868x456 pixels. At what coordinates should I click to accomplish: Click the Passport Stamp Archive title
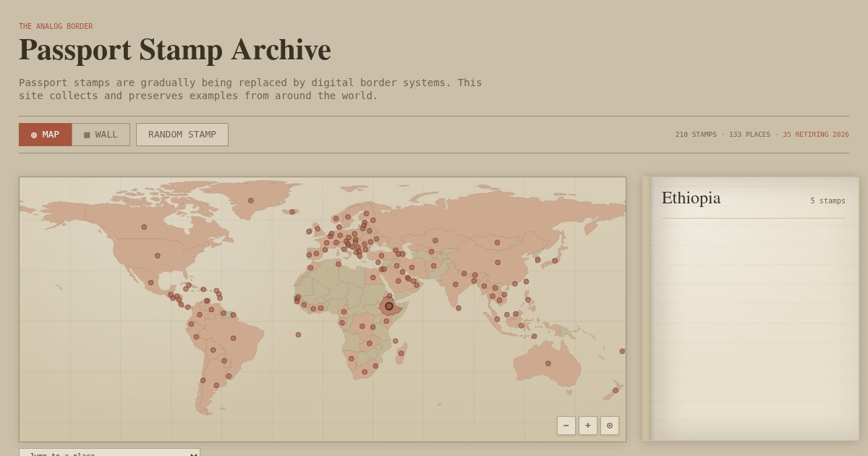(174, 50)
